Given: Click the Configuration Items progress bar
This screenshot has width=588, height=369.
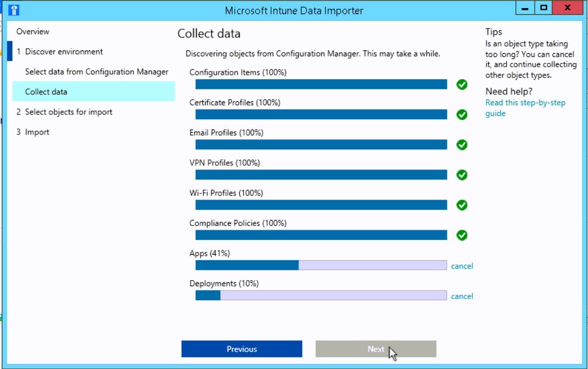Looking at the screenshot, I should point(321,85).
